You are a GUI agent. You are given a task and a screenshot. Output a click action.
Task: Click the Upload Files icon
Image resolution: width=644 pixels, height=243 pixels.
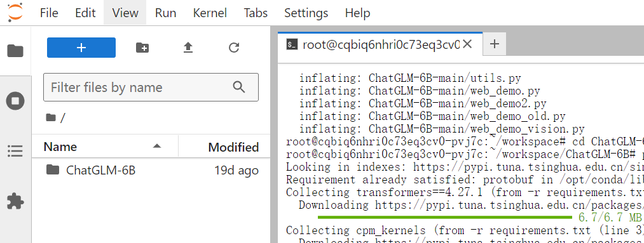[188, 48]
